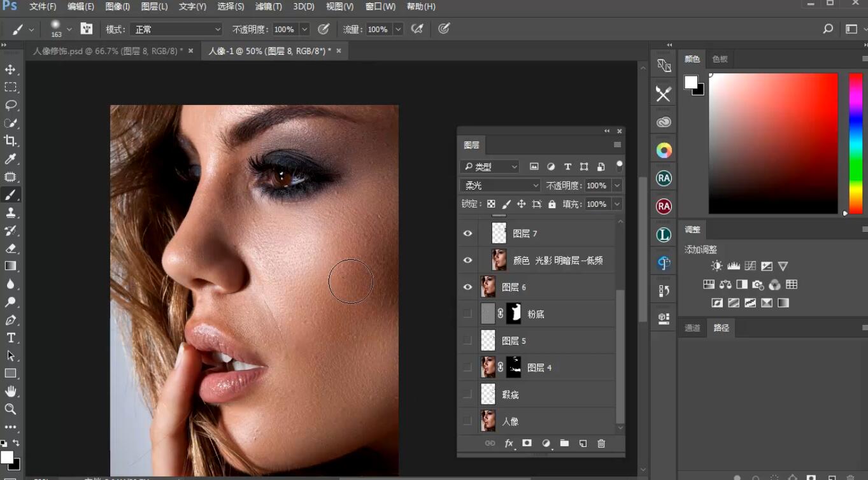Open the search icon in options bar
The image size is (868, 480).
828,29
